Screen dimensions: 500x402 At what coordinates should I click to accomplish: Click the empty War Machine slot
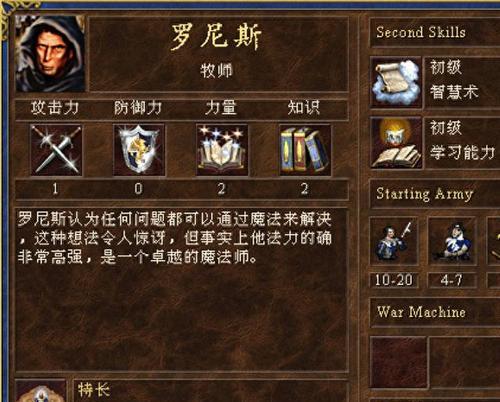tap(399, 362)
